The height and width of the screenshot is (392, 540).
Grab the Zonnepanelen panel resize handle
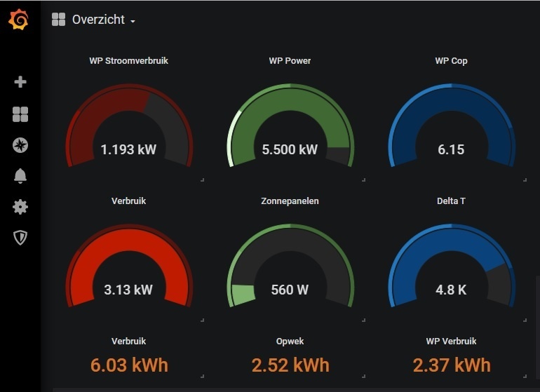click(363, 320)
